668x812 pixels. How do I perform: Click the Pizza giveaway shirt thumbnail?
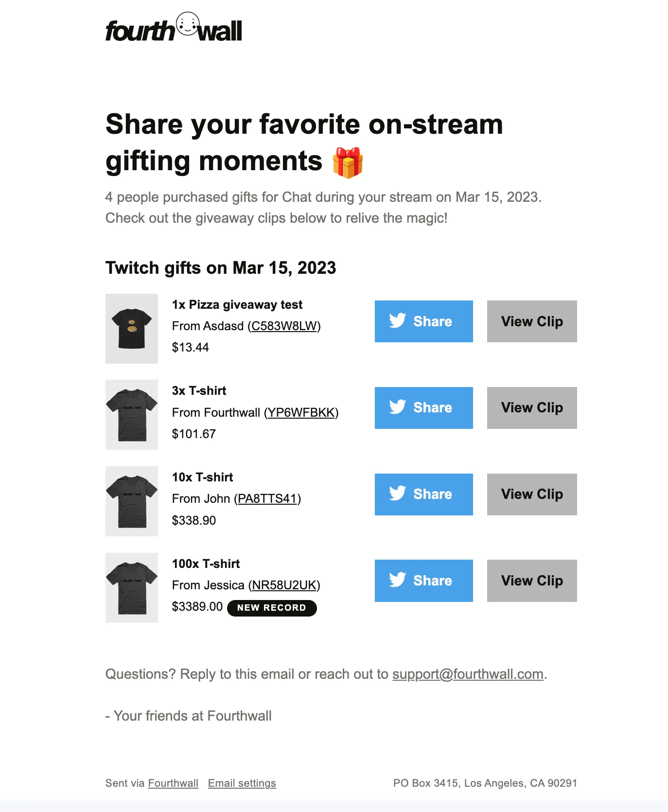(x=132, y=329)
